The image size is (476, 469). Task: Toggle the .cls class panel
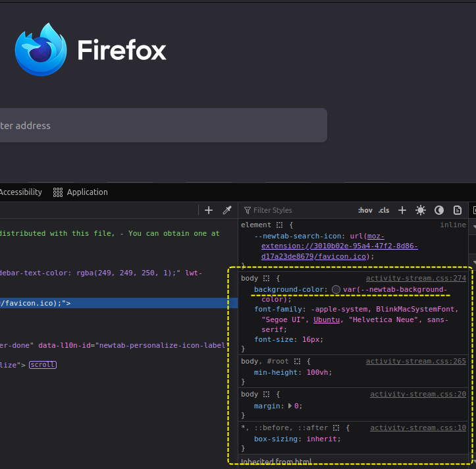pyautogui.click(x=384, y=210)
